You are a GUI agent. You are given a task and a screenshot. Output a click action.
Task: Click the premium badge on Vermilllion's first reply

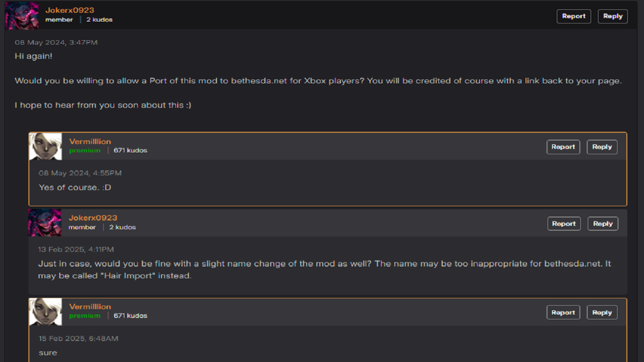coord(85,151)
